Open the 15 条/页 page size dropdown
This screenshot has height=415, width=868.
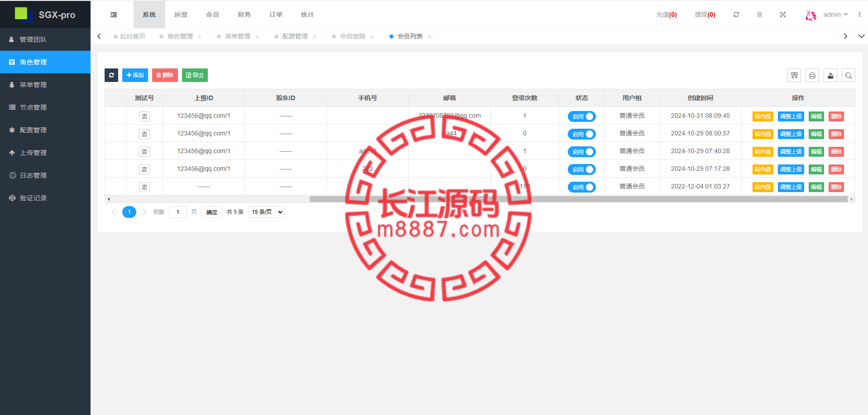coord(266,212)
